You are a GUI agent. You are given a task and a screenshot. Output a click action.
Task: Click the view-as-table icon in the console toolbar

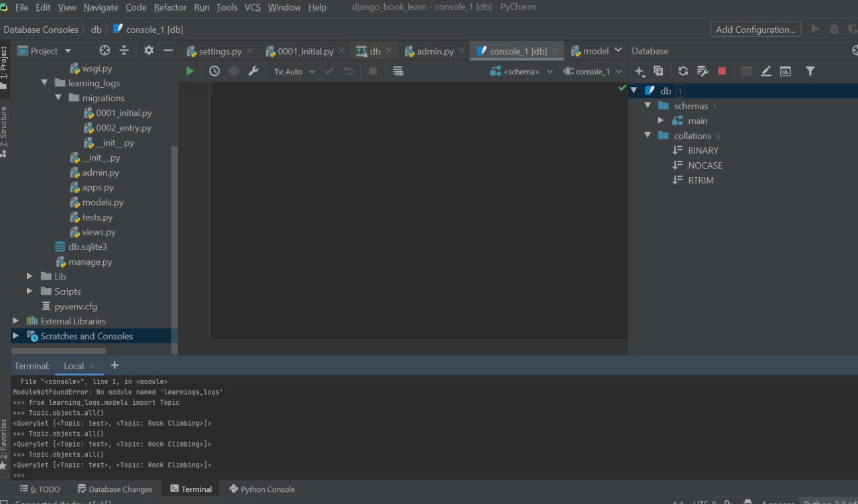397,71
